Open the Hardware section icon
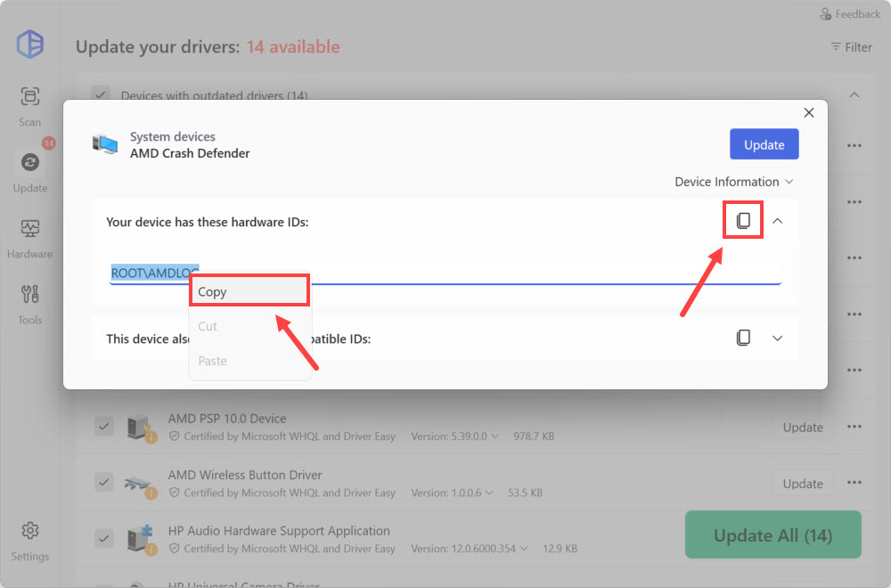The width and height of the screenshot is (891, 588). pyautogui.click(x=29, y=237)
